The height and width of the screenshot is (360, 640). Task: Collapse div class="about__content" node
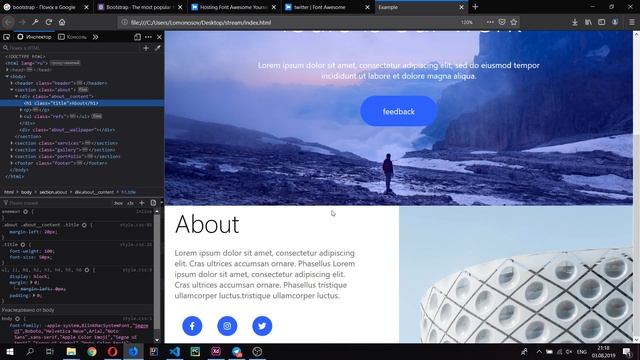point(16,96)
